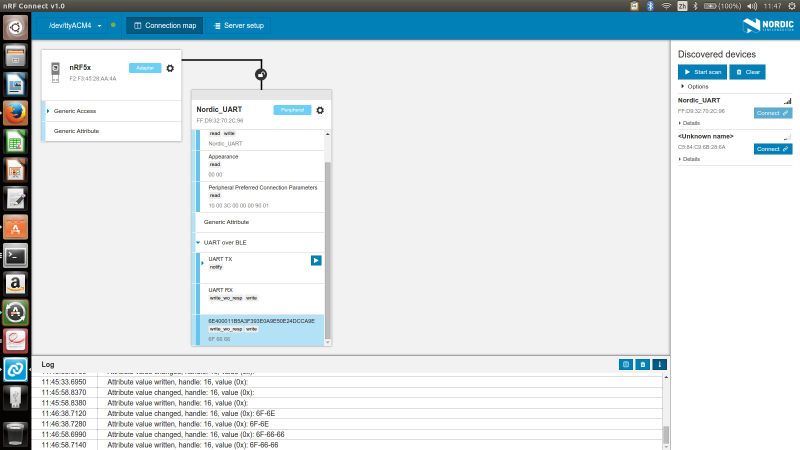Viewport: 800px width, 450px height.
Task: Click the Bluetooth indicator in top panel
Action: click(650, 6)
